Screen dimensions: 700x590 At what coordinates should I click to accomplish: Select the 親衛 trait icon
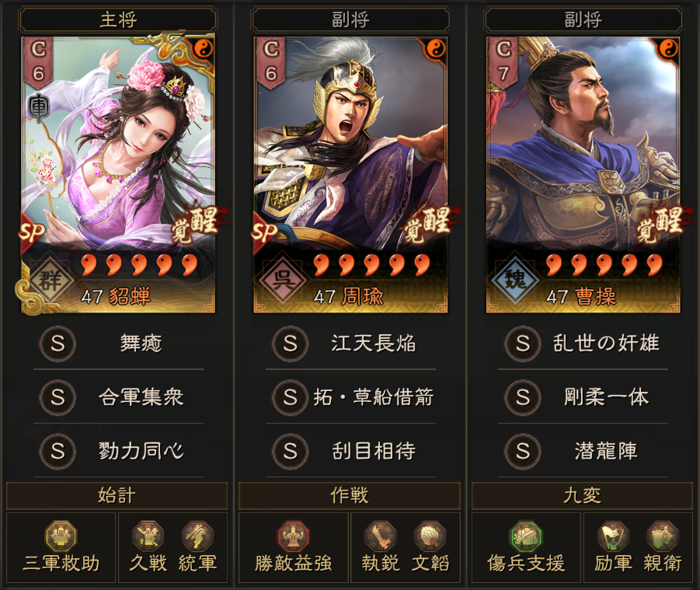pyautogui.click(x=663, y=536)
